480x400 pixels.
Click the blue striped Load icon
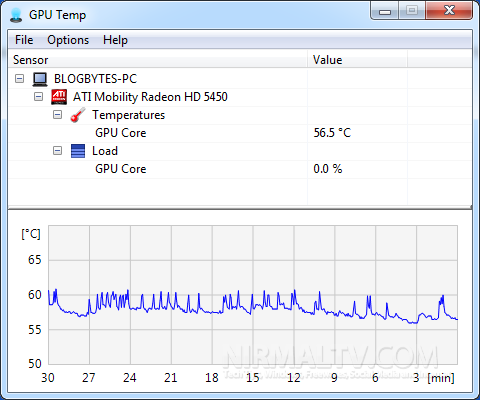tap(78, 151)
